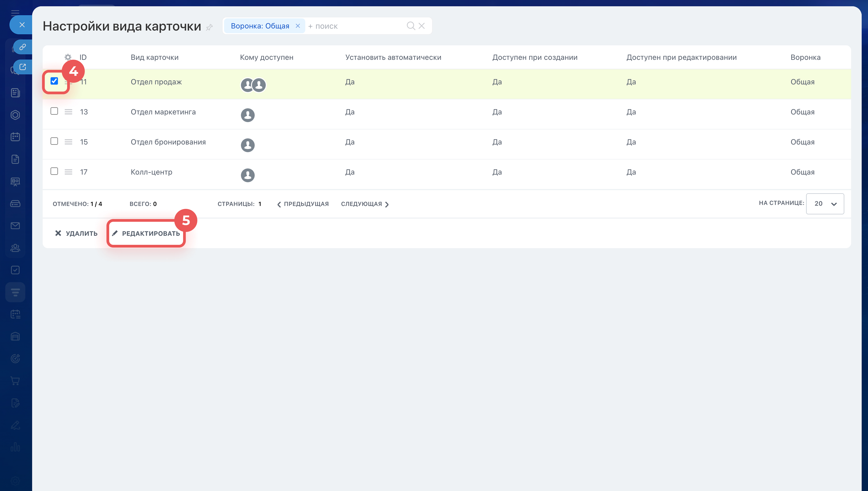Select the Колл-центр row checkbox
This screenshot has height=491, width=868.
(54, 171)
